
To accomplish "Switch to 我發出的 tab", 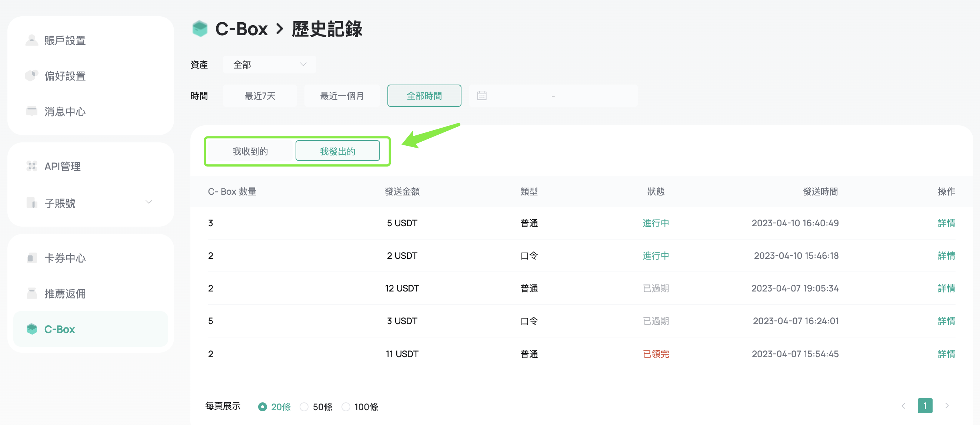I will 337,151.
